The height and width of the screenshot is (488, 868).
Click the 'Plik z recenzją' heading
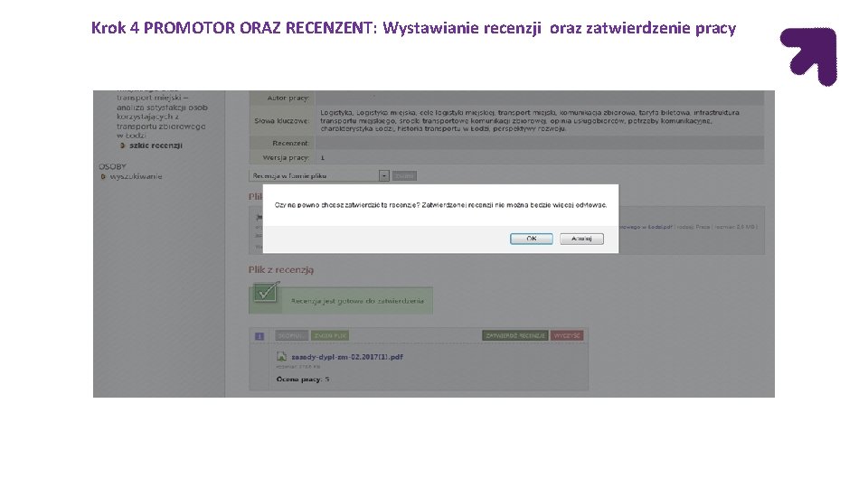[280, 270]
